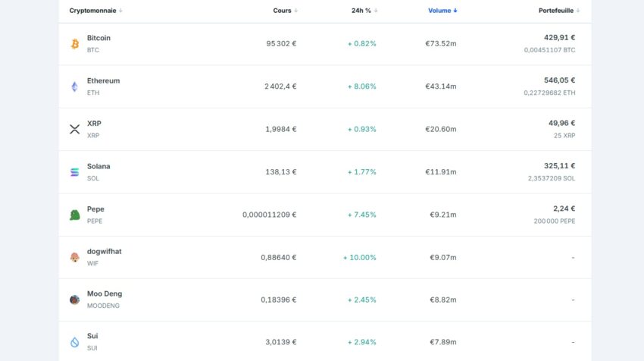Screen dimensions: 644x361
Task: Click dogwifhat price 0,88640 €
Action: pyautogui.click(x=279, y=257)
